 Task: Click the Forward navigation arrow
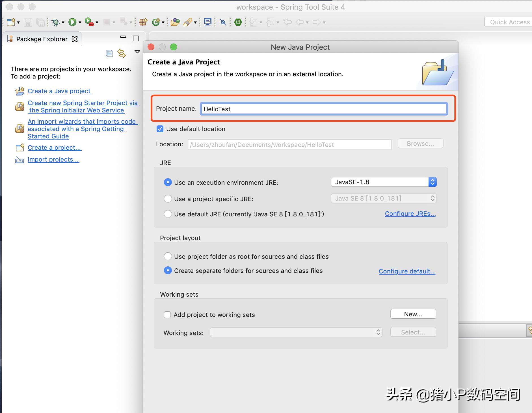(317, 22)
